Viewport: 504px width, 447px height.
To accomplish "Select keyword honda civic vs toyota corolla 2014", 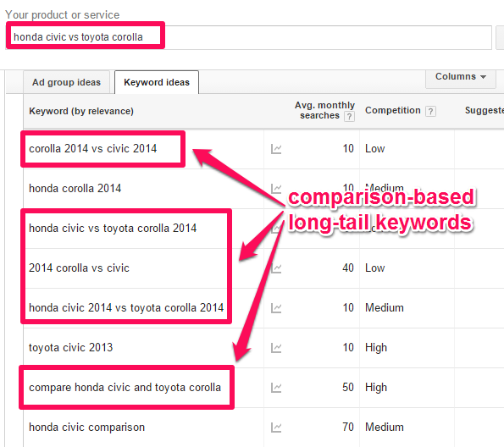I will (x=113, y=229).
